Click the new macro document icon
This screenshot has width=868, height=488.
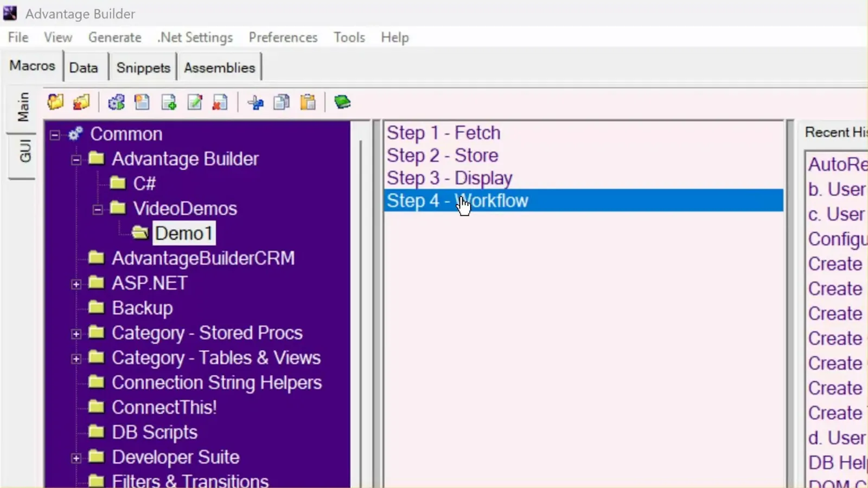142,102
